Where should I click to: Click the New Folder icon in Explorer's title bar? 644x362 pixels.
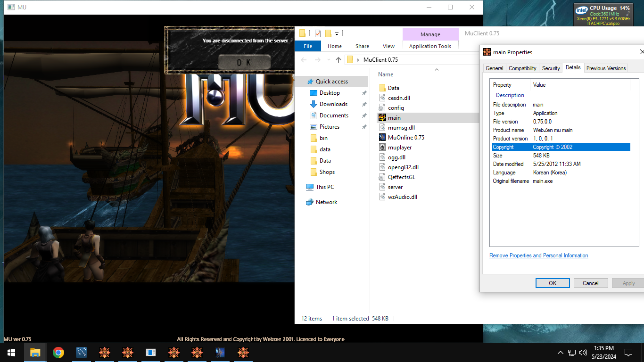pyautogui.click(x=328, y=33)
